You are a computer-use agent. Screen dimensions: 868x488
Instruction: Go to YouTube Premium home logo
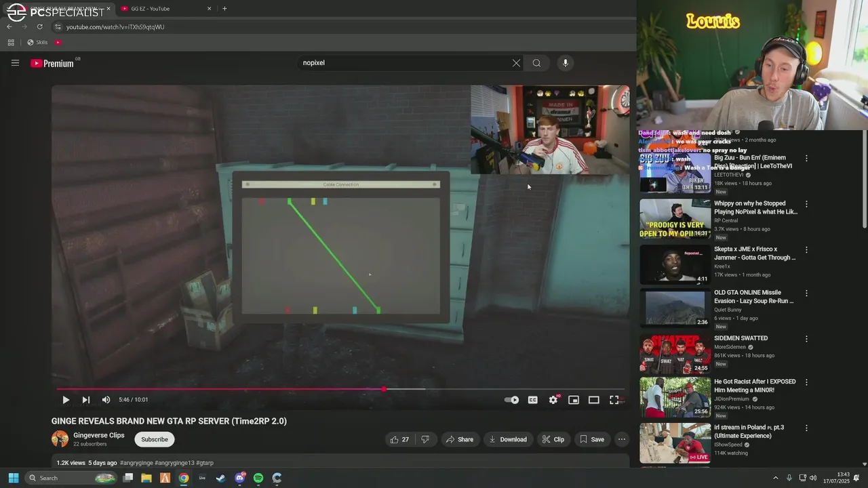(x=52, y=63)
